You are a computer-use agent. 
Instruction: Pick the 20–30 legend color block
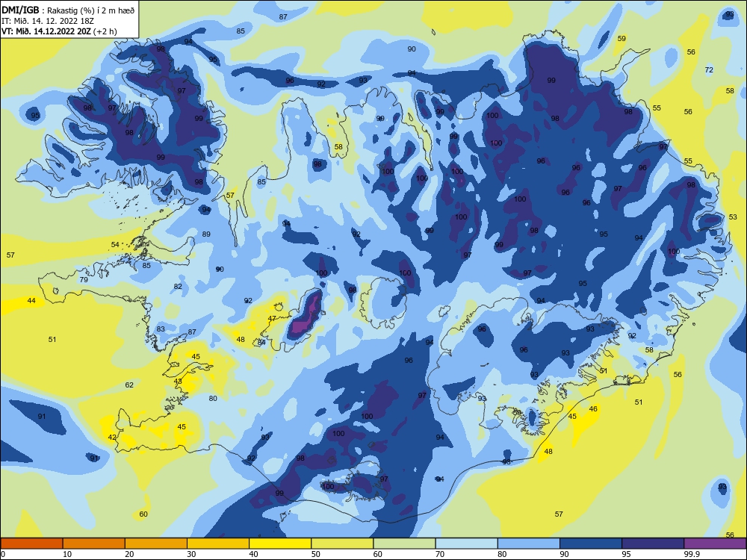[156, 544]
